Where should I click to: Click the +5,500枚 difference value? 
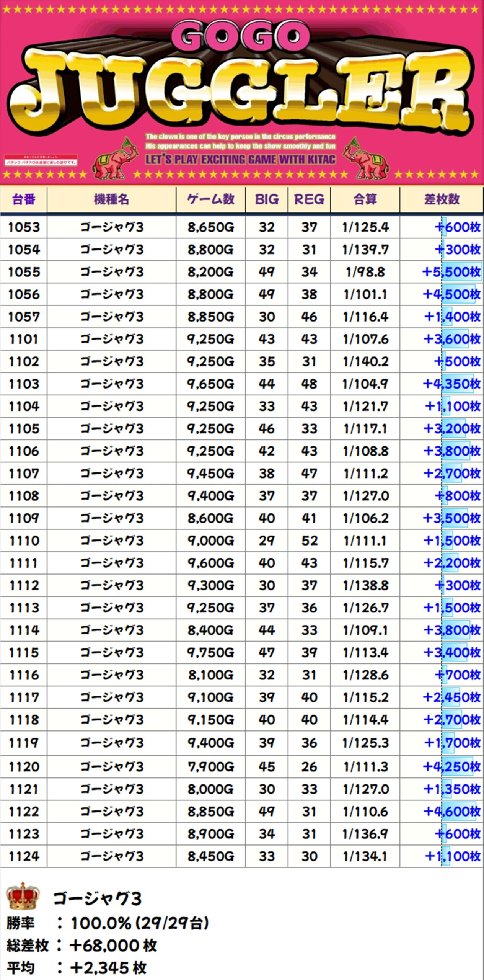[451, 272]
